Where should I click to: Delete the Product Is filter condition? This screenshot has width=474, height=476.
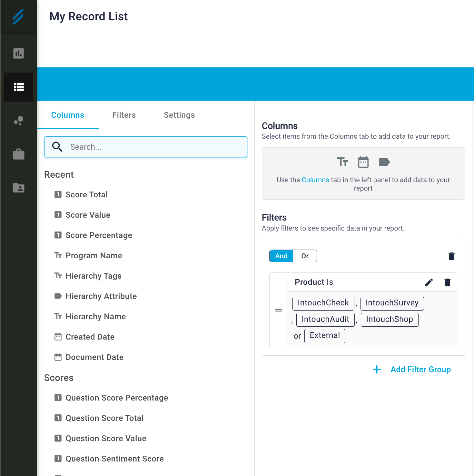click(447, 283)
